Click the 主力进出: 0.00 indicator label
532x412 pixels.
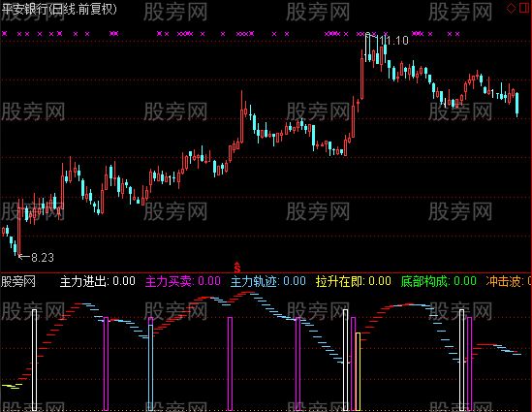(98, 281)
